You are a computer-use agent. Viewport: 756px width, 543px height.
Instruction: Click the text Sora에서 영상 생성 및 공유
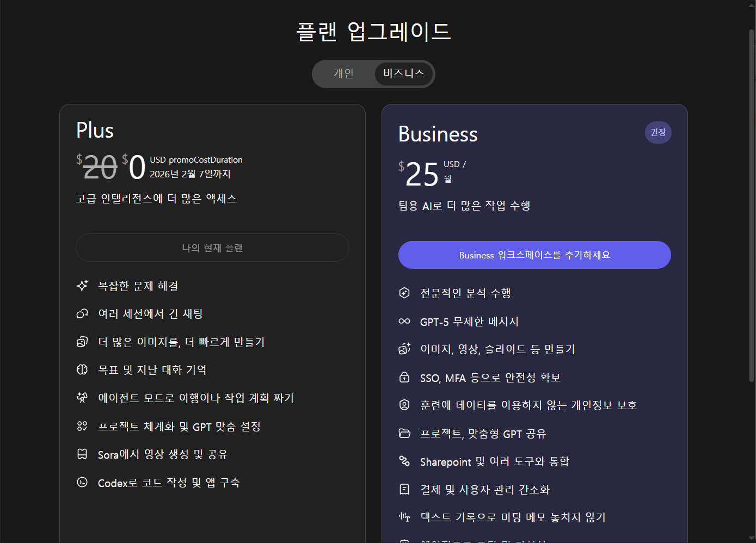tap(163, 454)
